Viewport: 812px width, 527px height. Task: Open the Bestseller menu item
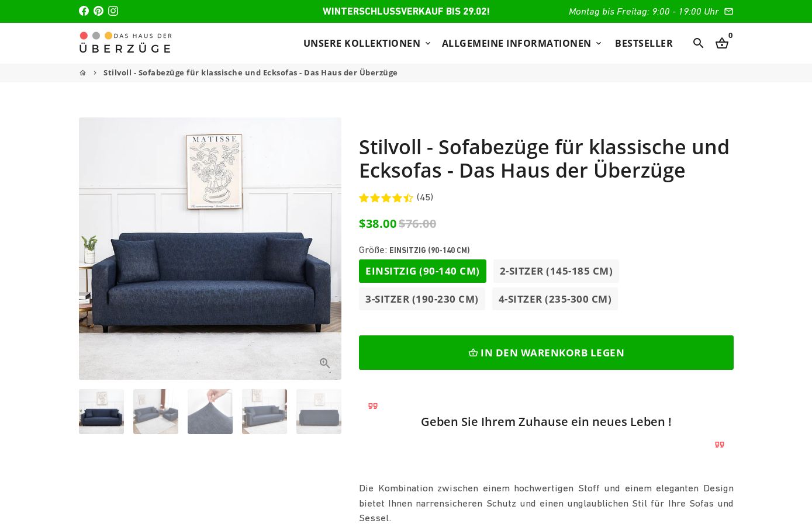(644, 43)
